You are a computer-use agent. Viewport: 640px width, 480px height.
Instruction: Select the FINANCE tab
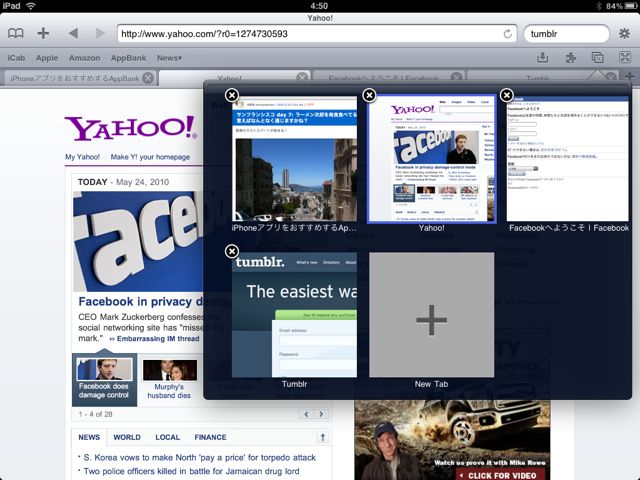(x=210, y=437)
